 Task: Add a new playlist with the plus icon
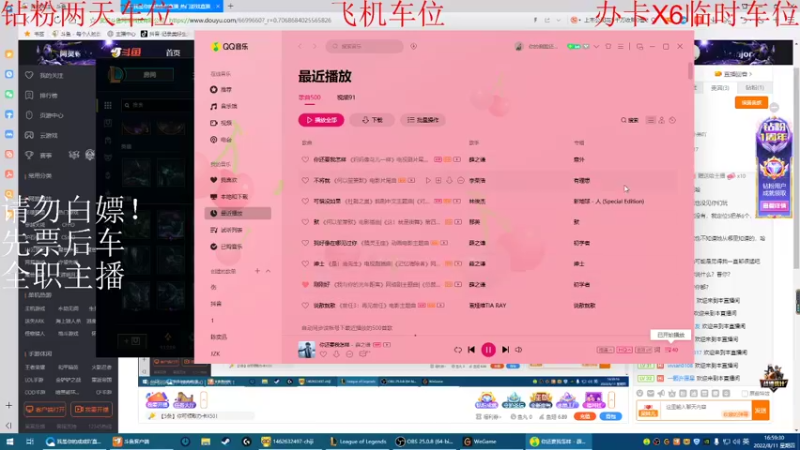pos(257,271)
